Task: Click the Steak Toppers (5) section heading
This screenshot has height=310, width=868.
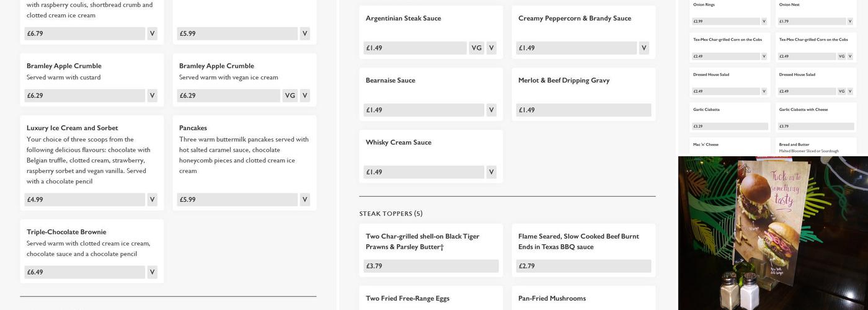Action: click(x=391, y=214)
